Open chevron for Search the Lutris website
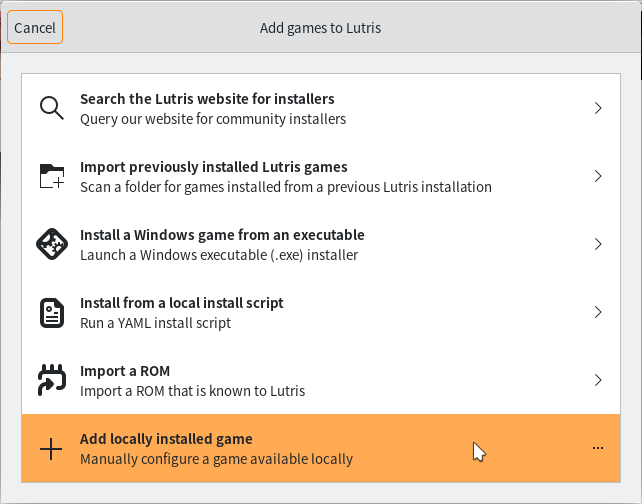The image size is (642, 504). (x=598, y=108)
